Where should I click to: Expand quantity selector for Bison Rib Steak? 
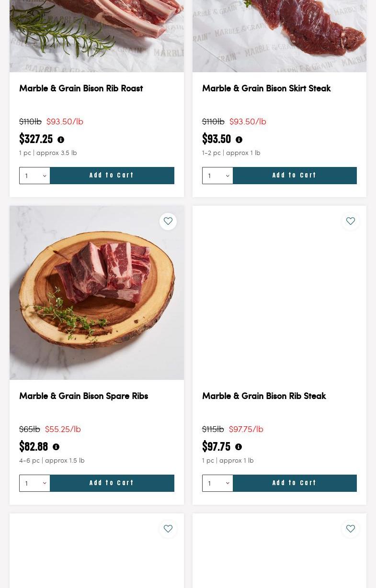(217, 483)
